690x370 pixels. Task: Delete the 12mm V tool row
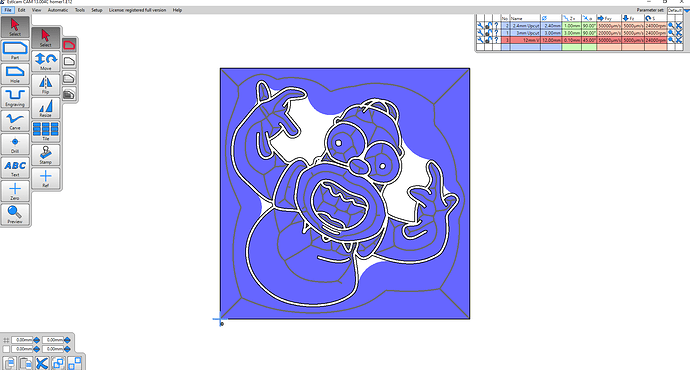(x=679, y=40)
